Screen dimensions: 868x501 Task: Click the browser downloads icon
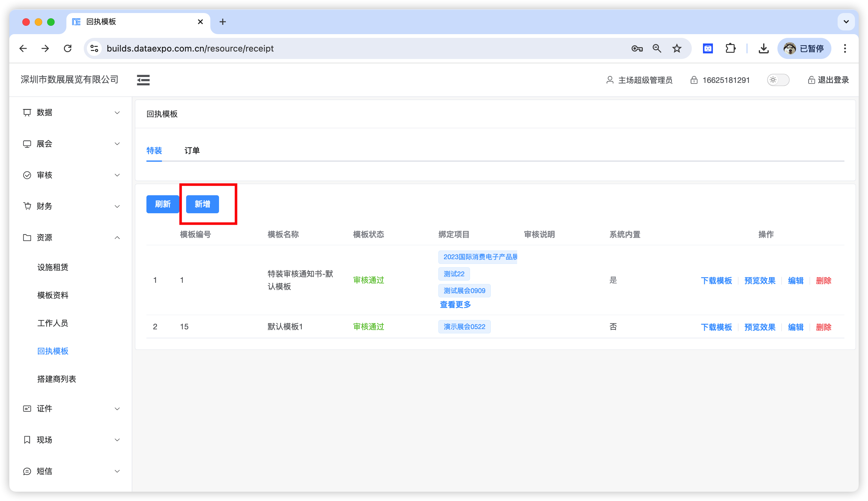coord(763,48)
